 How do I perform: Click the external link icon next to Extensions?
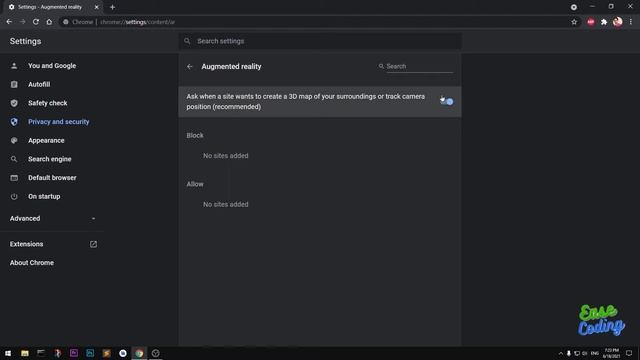tap(93, 244)
